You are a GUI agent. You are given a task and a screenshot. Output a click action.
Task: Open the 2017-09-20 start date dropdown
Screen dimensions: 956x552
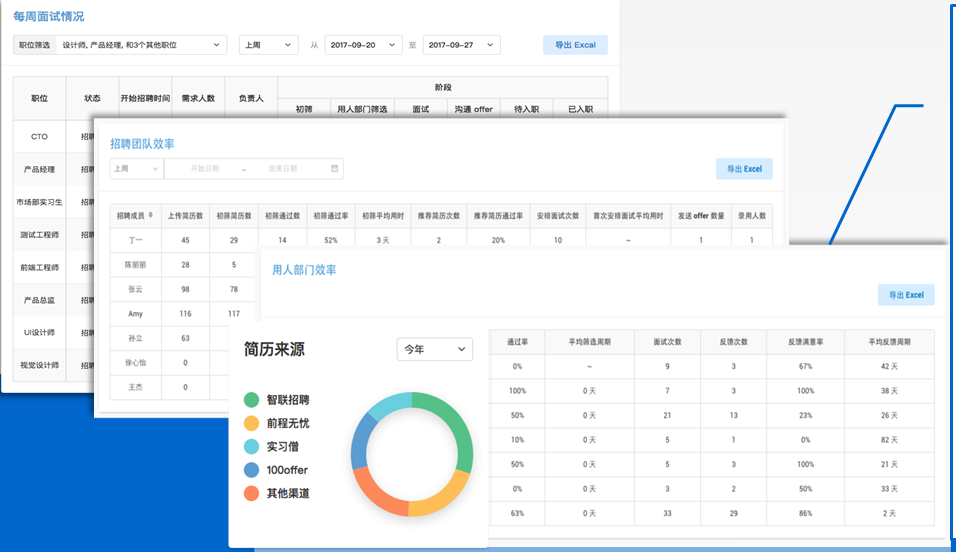(x=362, y=45)
